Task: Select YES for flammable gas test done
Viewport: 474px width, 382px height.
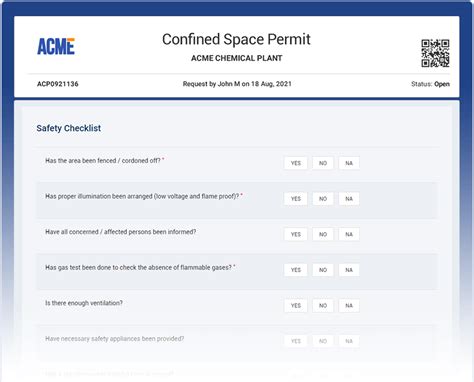Action: coord(296,270)
